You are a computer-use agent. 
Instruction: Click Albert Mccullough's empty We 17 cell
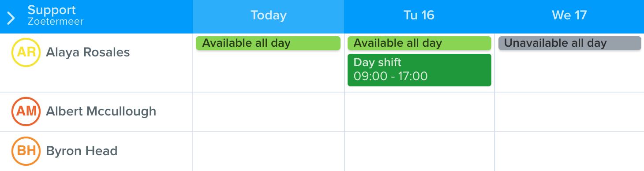[x=569, y=112]
